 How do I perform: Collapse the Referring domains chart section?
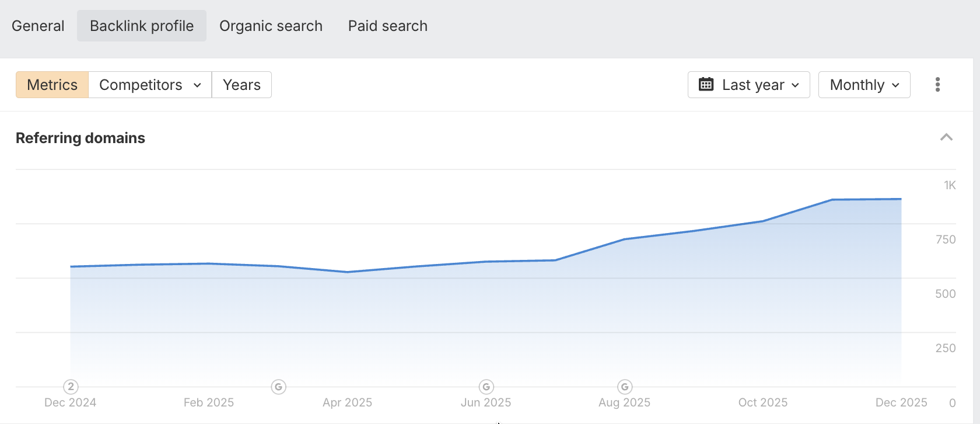[x=946, y=137]
